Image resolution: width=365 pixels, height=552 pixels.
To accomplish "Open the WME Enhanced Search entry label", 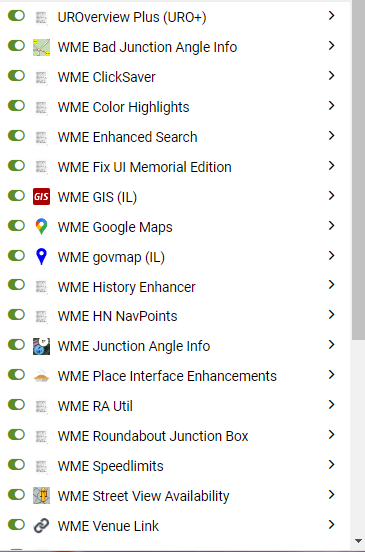I will [127, 137].
